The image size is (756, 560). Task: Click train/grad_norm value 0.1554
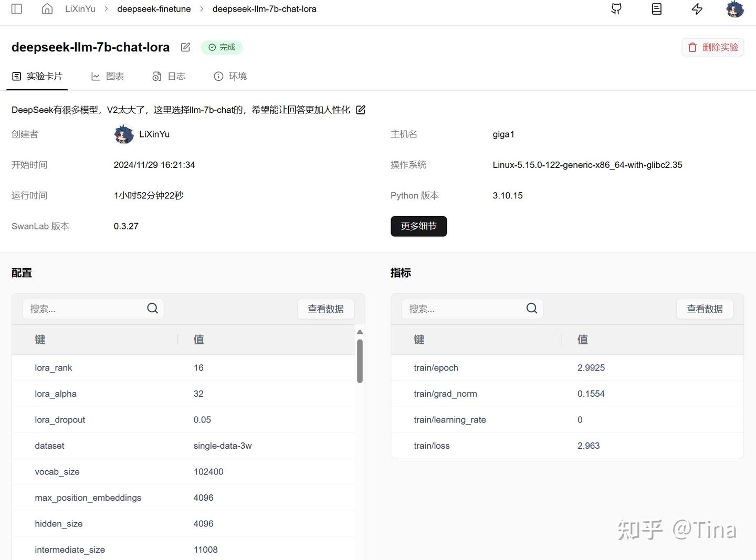(591, 394)
